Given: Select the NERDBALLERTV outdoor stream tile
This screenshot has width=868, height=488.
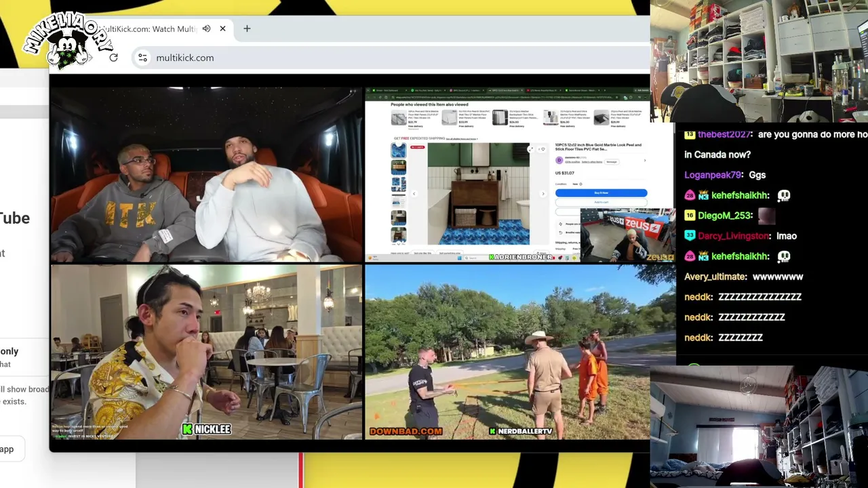Looking at the screenshot, I should click(x=520, y=352).
